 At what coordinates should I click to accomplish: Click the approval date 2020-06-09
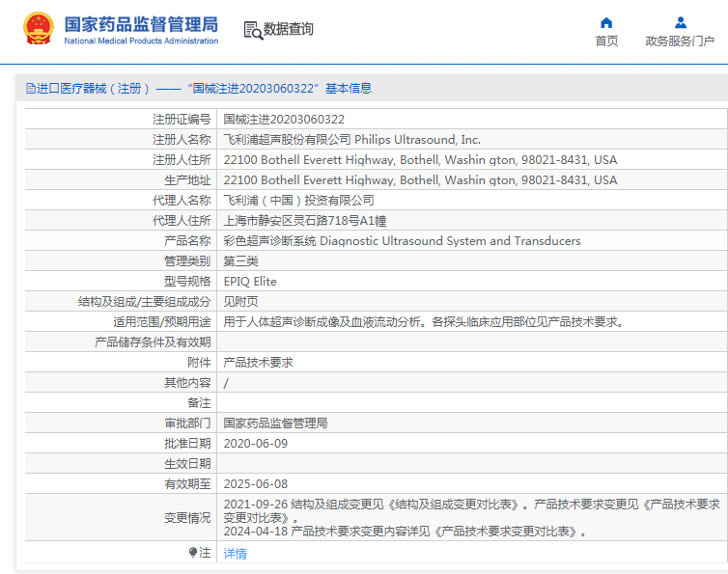(255, 444)
